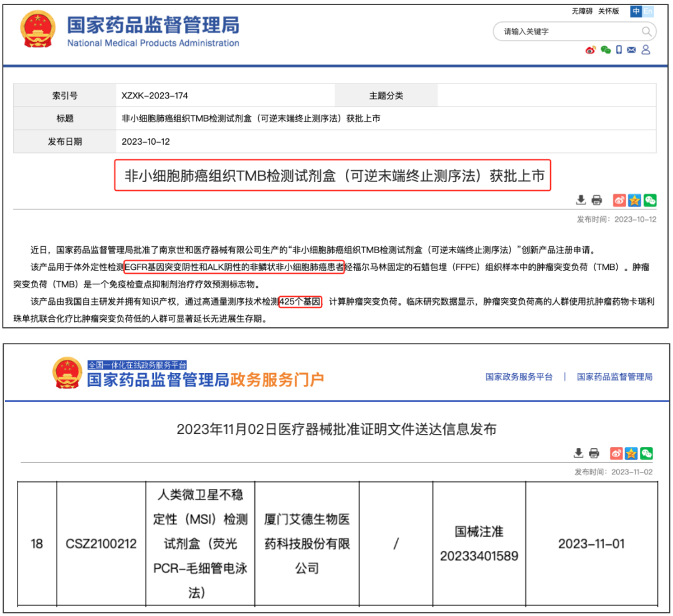673x616 pixels.
Task: Download the TMB article via the download icon
Action: [x=581, y=200]
